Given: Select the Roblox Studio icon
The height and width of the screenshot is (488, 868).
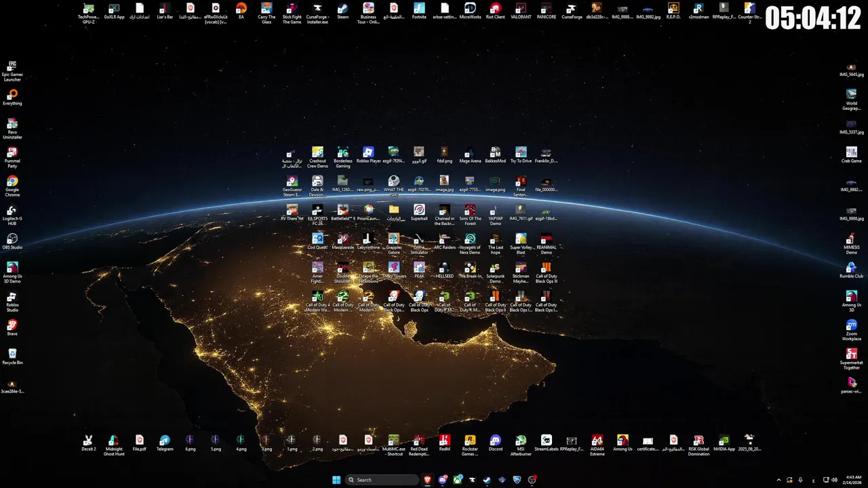Looking at the screenshot, I should click(12, 302).
